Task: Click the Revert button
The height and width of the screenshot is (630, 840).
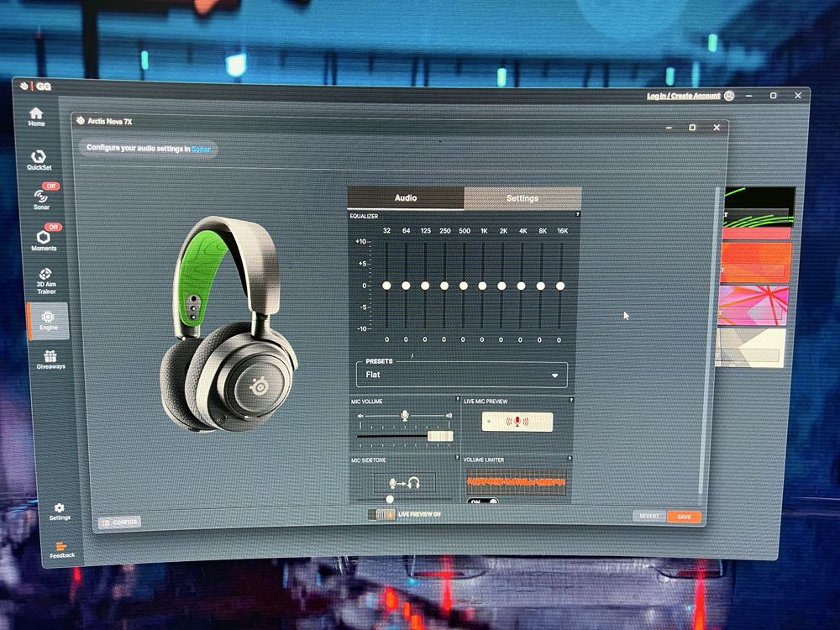Action: pos(649,516)
